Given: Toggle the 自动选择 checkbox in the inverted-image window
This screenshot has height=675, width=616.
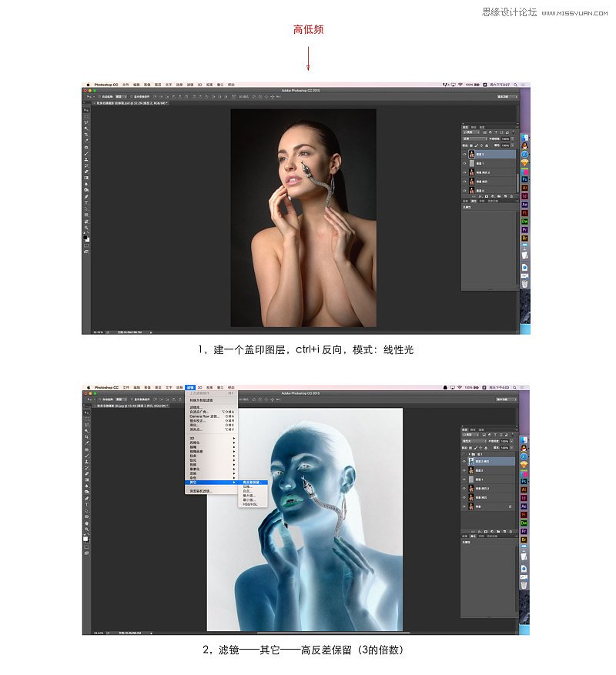Looking at the screenshot, I should [x=100, y=400].
